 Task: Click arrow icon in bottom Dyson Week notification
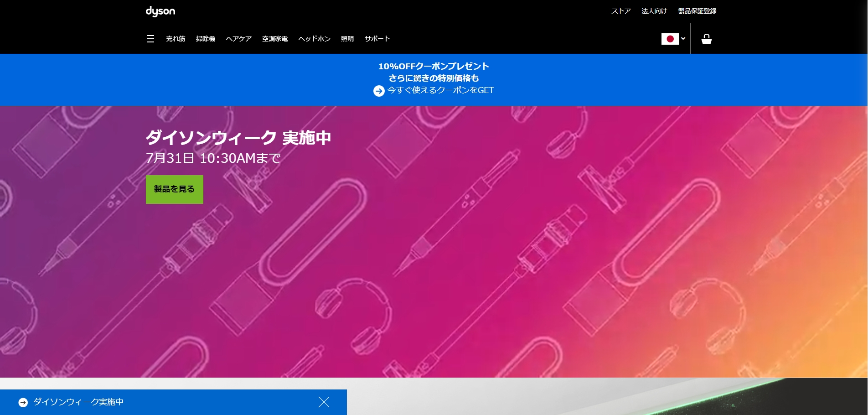point(23,402)
